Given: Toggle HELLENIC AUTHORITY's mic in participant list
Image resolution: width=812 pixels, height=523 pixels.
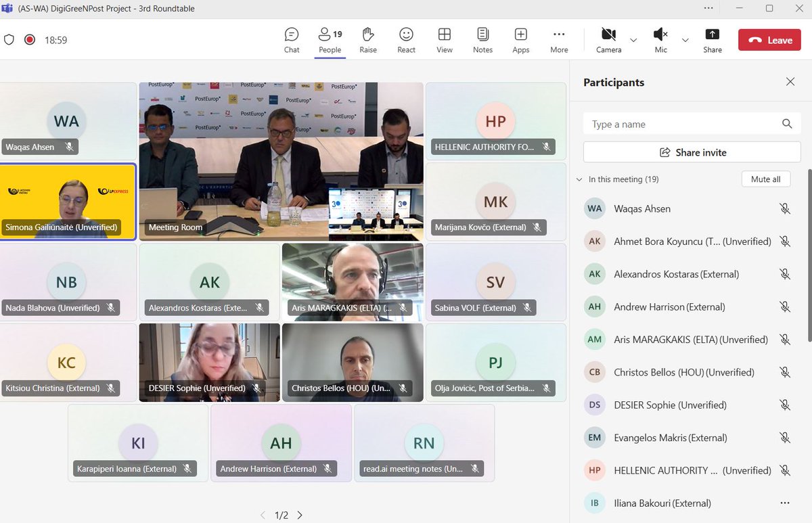Looking at the screenshot, I should pyautogui.click(x=784, y=470).
